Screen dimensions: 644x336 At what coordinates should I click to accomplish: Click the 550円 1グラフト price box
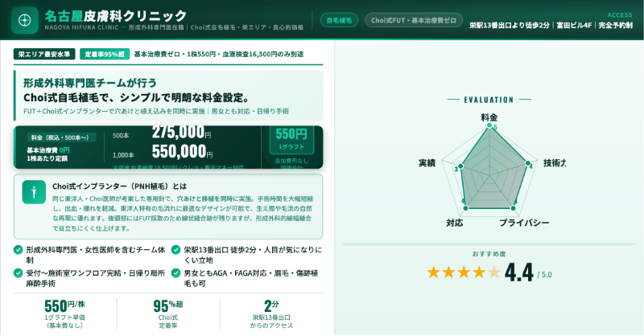(291, 138)
